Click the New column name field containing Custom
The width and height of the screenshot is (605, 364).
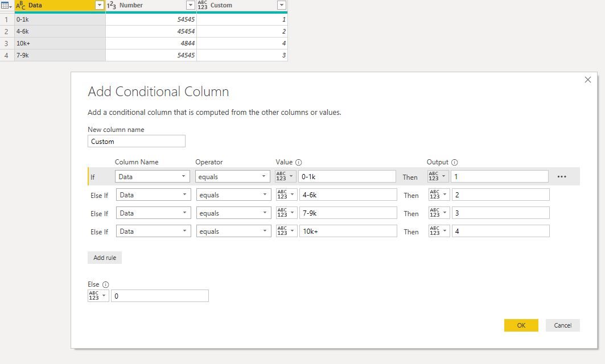[x=137, y=141]
